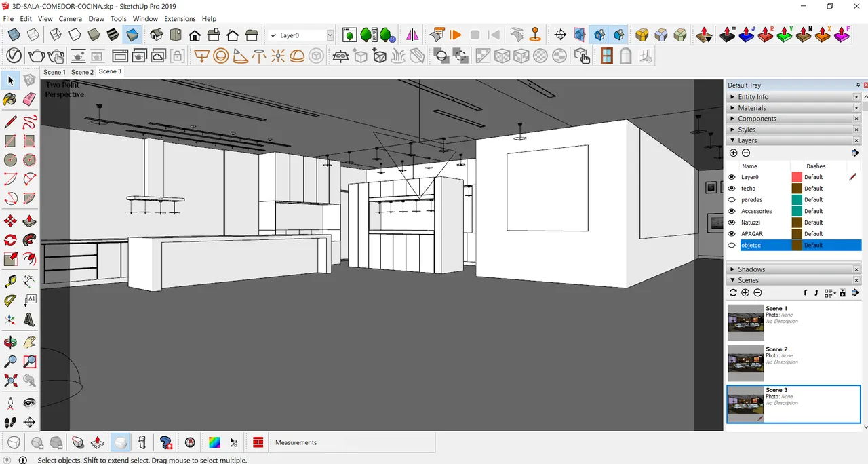868x464 pixels.
Task: Select the Walk footprints tool
Action: pyautogui.click(x=11, y=422)
